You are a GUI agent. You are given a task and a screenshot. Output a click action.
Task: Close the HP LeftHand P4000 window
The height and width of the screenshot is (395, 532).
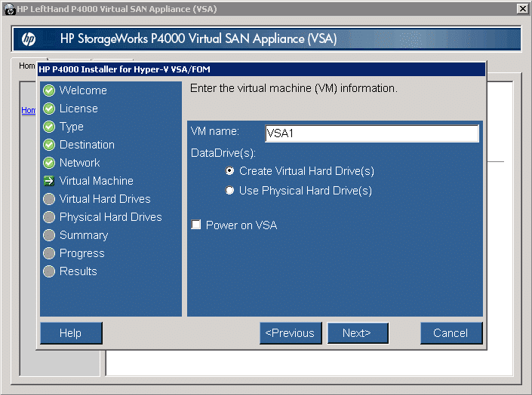point(522,8)
